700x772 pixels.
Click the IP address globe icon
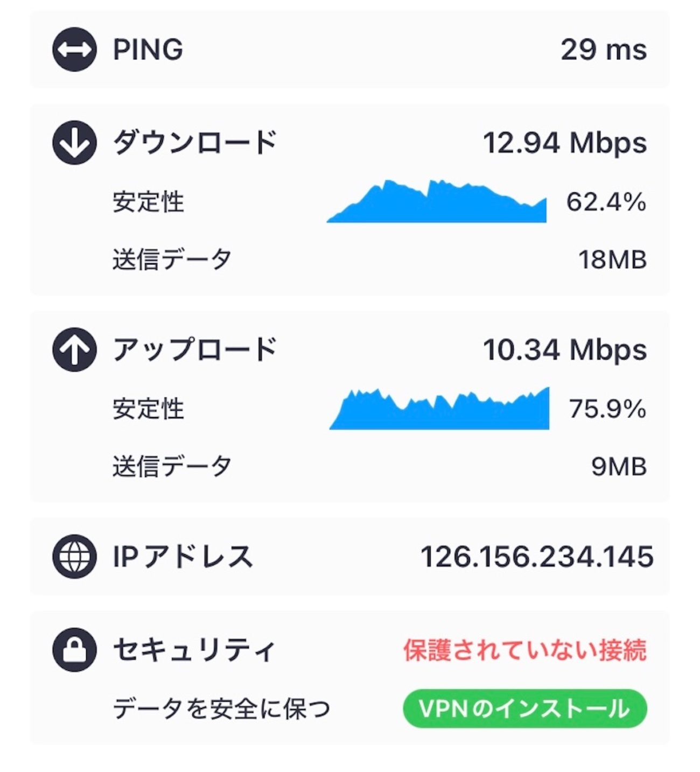pos(74,556)
